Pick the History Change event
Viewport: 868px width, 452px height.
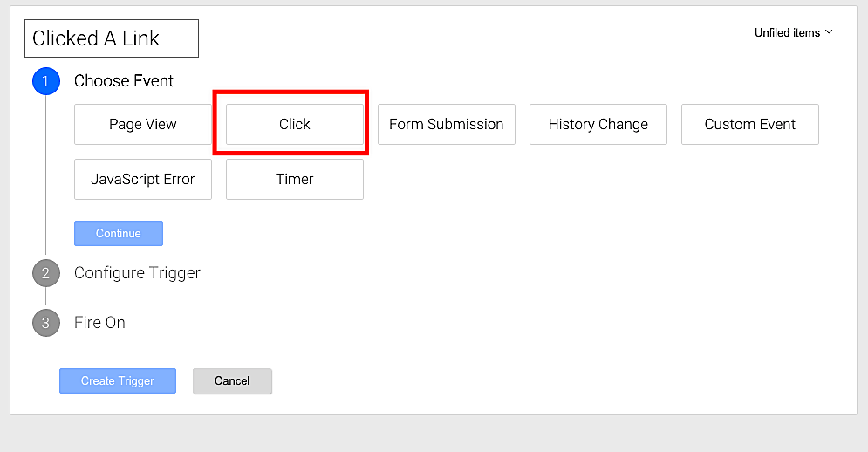pos(598,124)
